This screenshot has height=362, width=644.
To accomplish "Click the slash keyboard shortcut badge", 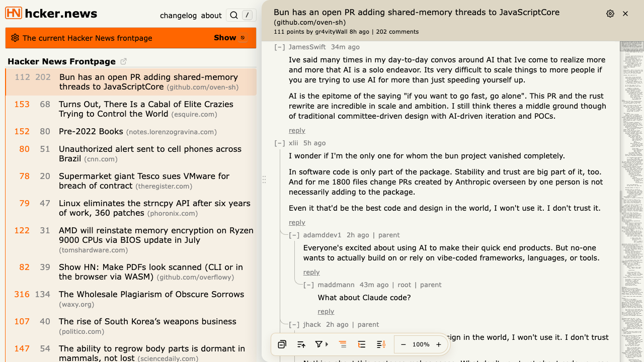I will [x=247, y=16].
